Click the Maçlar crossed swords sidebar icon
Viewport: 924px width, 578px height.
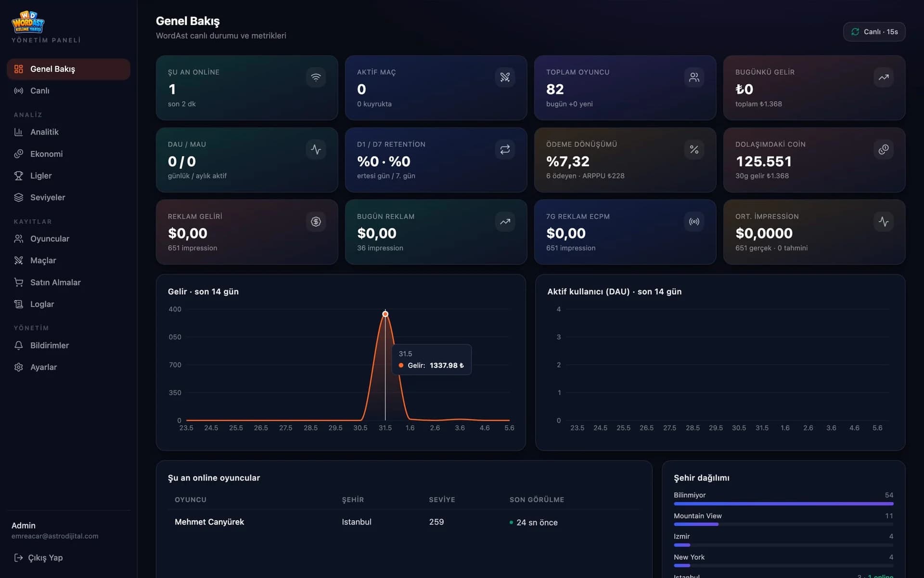pos(19,261)
